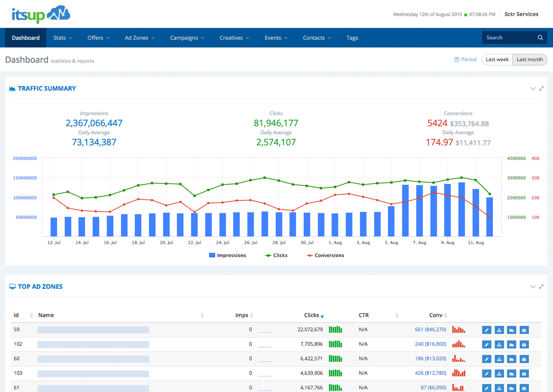Click the Period calendar icon
Screen dimensions: 553x392
click(x=457, y=60)
